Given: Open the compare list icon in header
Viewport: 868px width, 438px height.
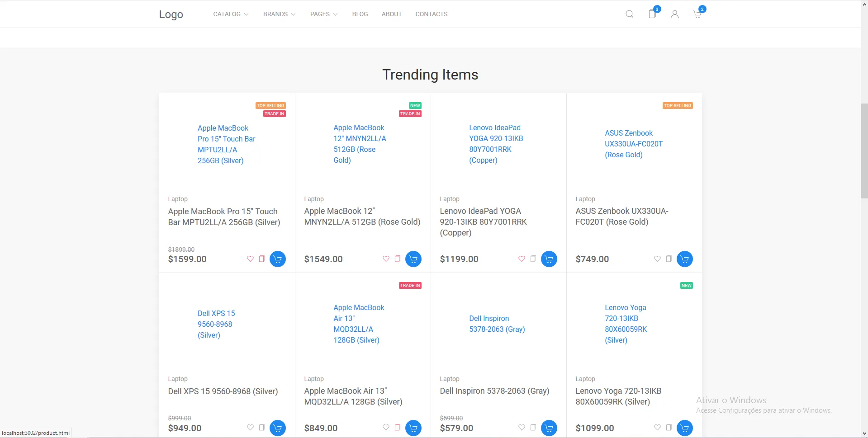Looking at the screenshot, I should click(652, 14).
